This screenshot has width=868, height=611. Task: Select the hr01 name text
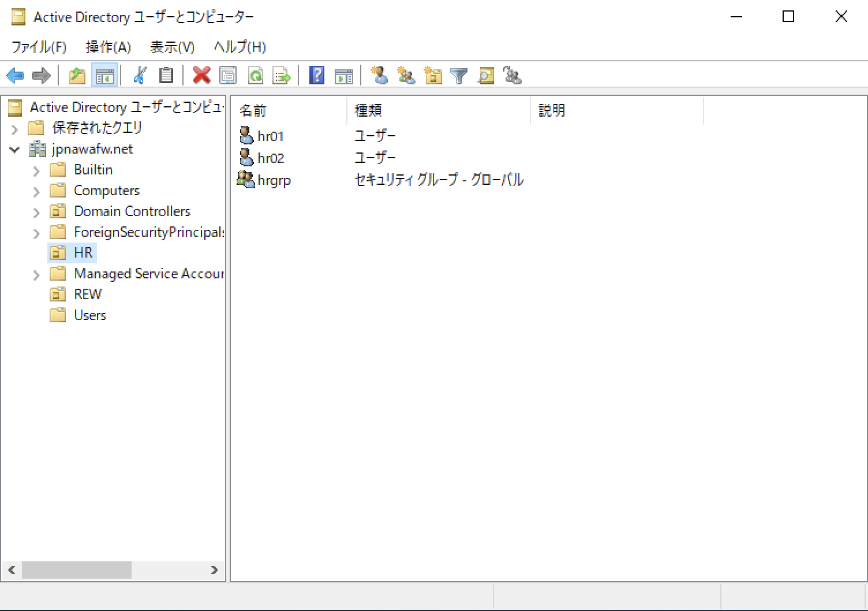click(x=271, y=136)
